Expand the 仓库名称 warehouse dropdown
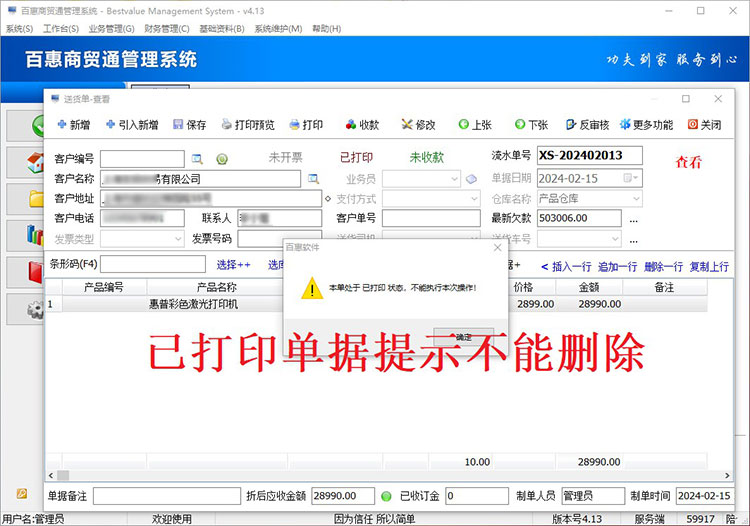The height and width of the screenshot is (526, 750). (636, 198)
